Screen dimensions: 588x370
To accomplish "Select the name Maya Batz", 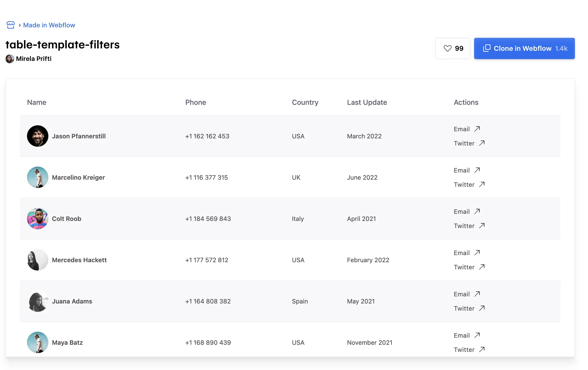I will pos(67,342).
